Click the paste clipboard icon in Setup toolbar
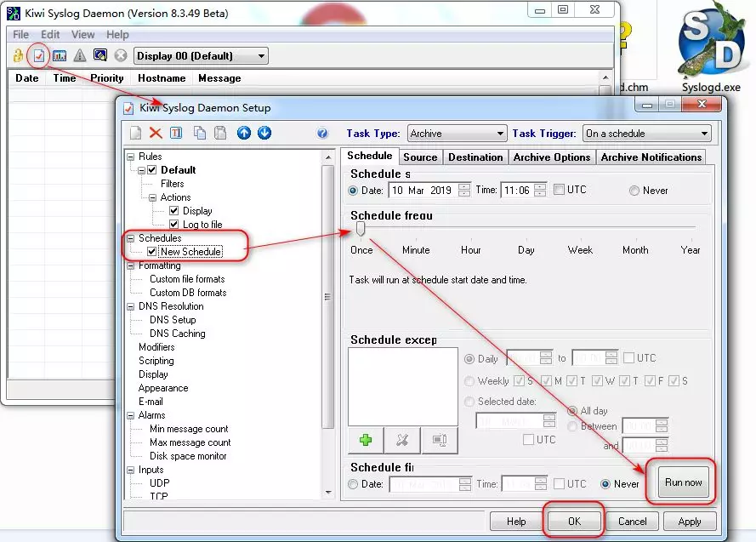756x542 pixels. [x=220, y=133]
